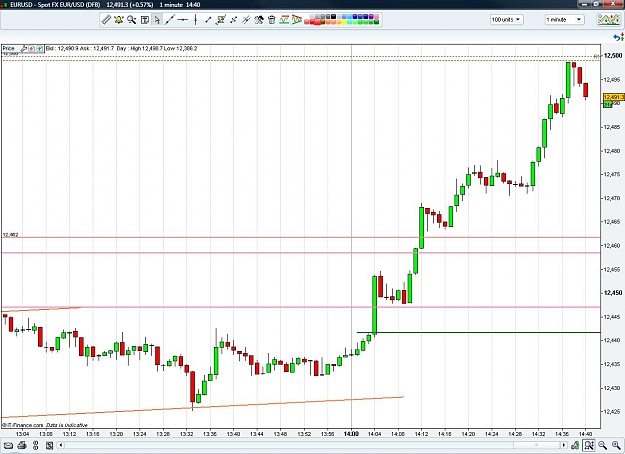
Task: Click the 14:40 time axis label
Action: pos(585,434)
